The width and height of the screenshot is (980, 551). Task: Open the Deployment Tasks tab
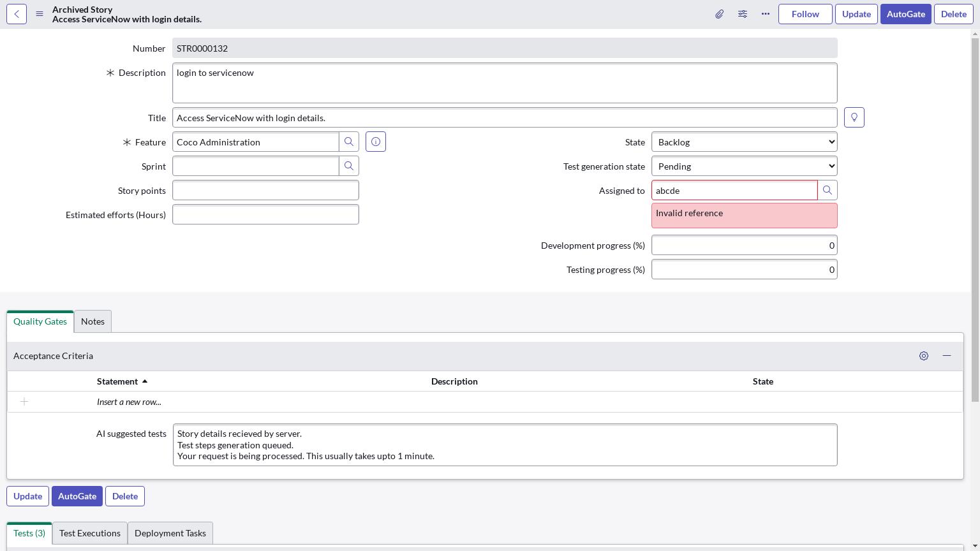[170, 533]
